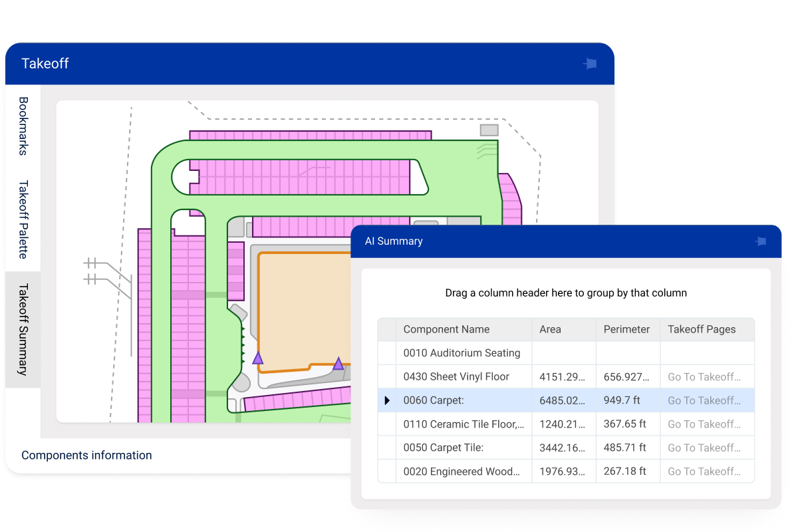This screenshot has width=798, height=532.
Task: Select the 0020 Engineered Wood name cell
Action: click(462, 472)
